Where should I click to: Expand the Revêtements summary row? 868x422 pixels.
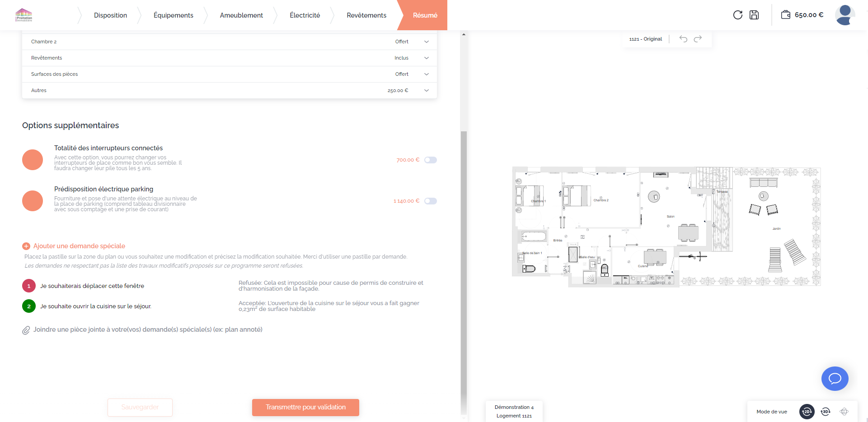pos(230,58)
